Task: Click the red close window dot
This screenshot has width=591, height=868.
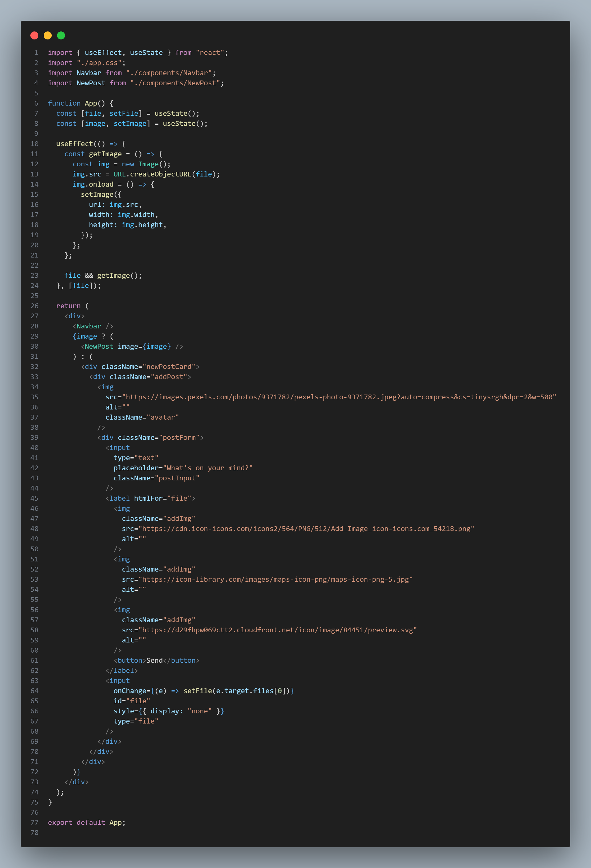Action: pos(34,35)
